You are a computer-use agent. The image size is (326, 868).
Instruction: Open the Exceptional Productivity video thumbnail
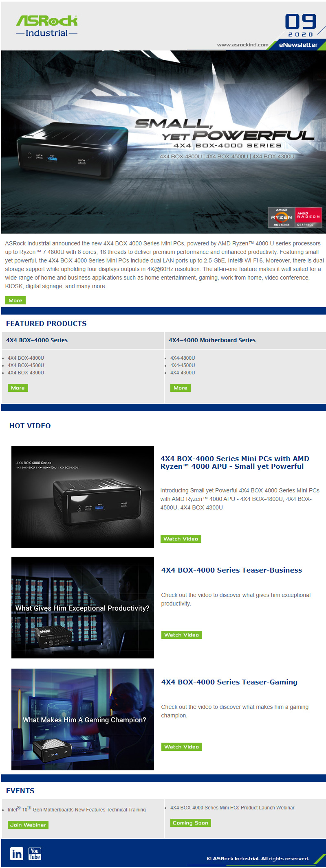83,608
